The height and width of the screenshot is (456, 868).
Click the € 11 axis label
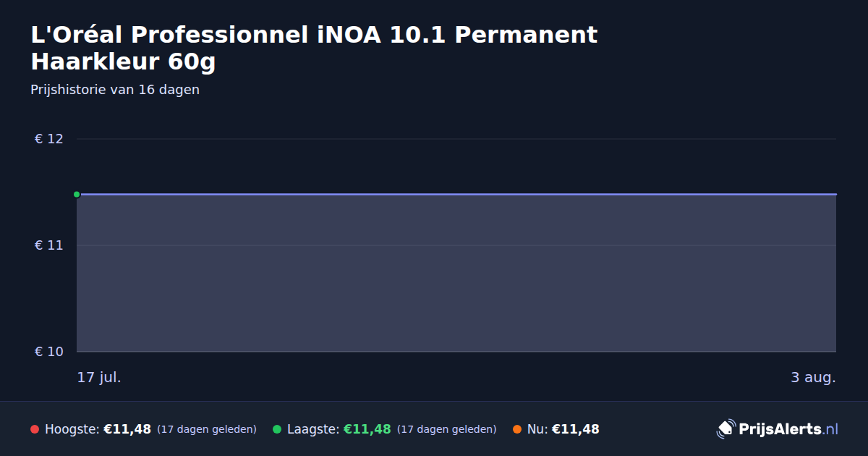pyautogui.click(x=49, y=245)
